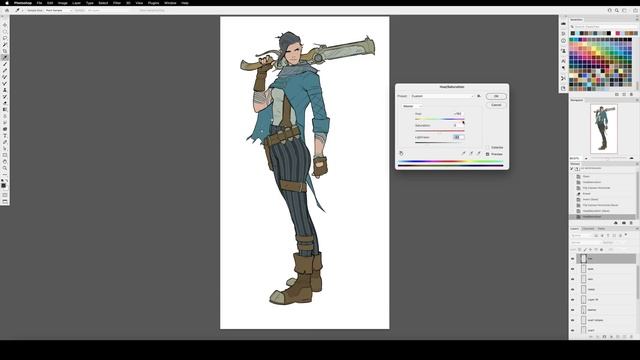Click the Swatches panel delete swatch icon
This screenshot has width=640, height=360.
631,94
